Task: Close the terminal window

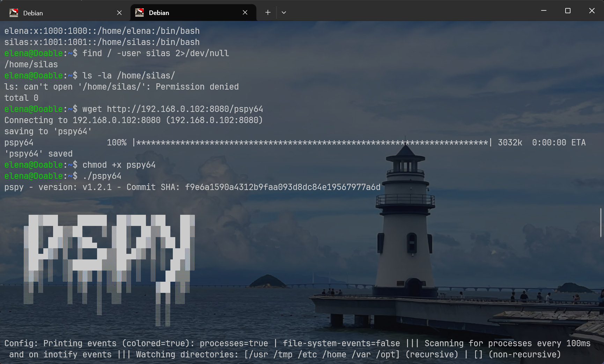Action: (x=592, y=11)
